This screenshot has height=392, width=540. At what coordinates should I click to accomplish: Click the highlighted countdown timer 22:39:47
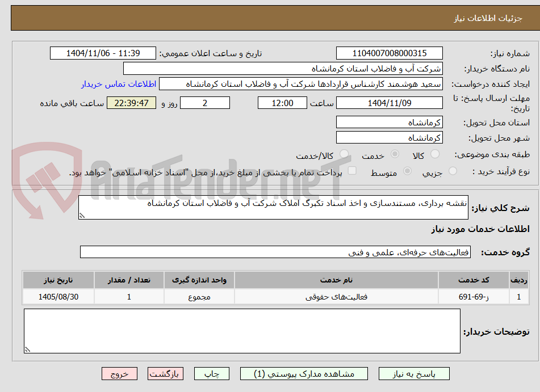131,103
